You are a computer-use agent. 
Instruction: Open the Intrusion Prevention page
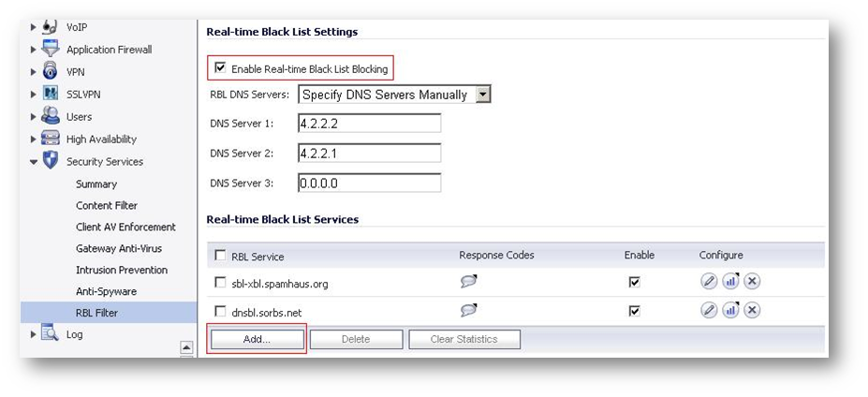[122, 271]
